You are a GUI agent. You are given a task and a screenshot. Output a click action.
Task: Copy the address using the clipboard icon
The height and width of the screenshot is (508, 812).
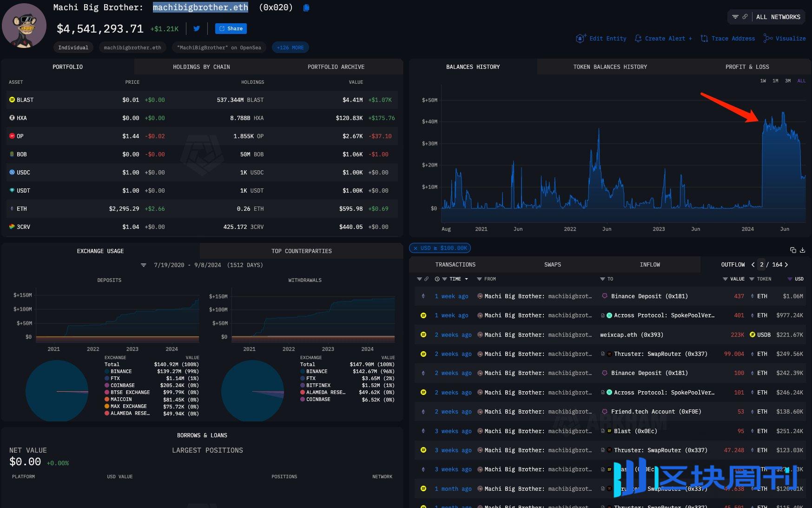pyautogui.click(x=306, y=8)
